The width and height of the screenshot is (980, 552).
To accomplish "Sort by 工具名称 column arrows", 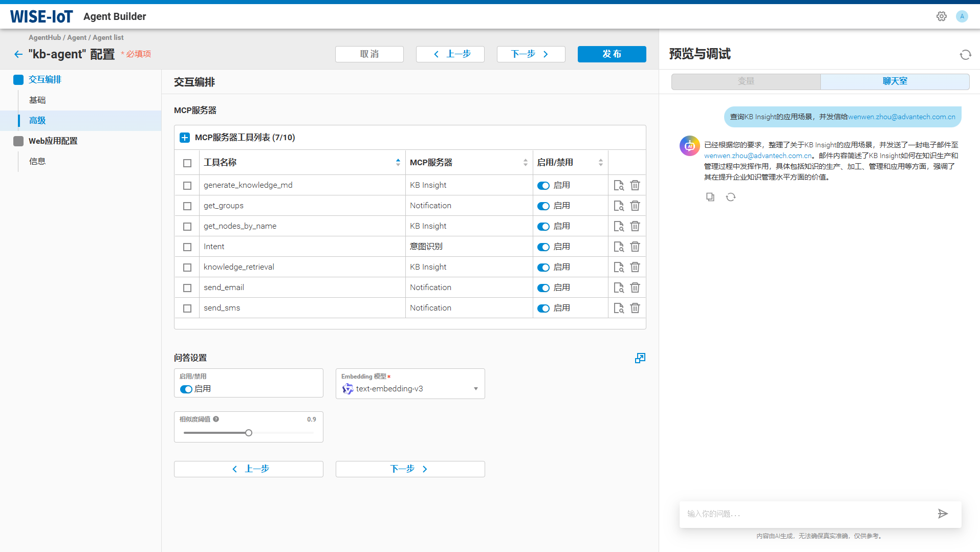I will 398,162.
